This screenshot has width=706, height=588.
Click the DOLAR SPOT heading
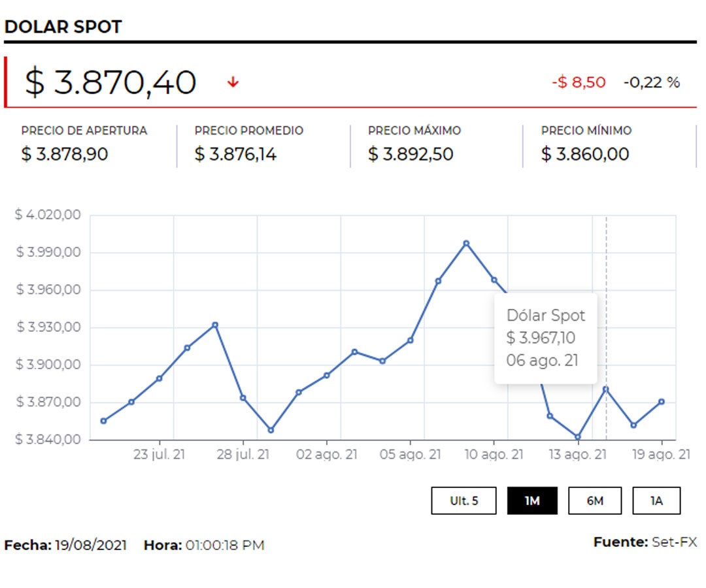click(63, 27)
